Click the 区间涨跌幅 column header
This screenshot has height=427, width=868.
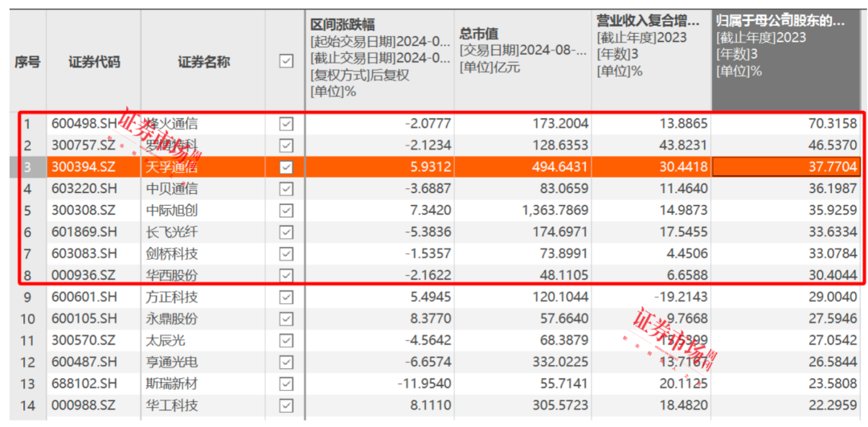(342, 24)
